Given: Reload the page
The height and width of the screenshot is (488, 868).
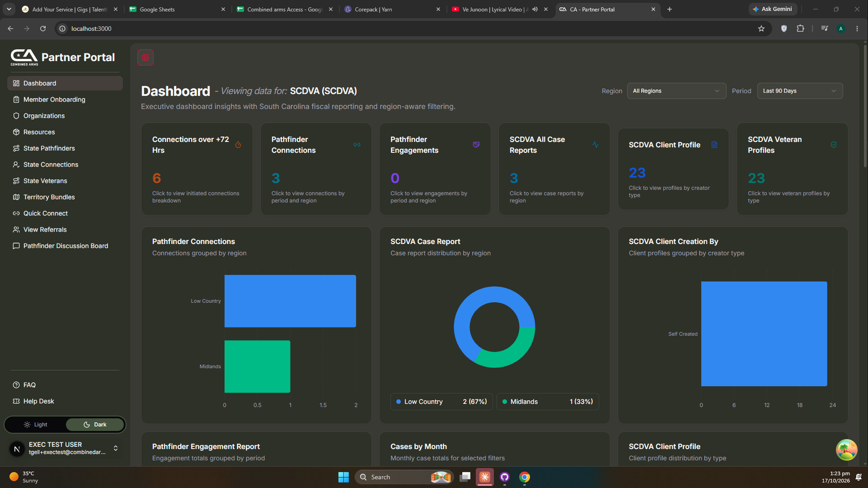Looking at the screenshot, I should point(43,29).
